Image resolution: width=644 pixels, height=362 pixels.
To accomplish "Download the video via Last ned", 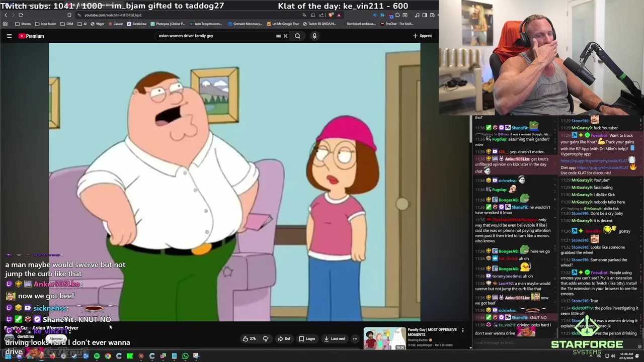I will [335, 339].
